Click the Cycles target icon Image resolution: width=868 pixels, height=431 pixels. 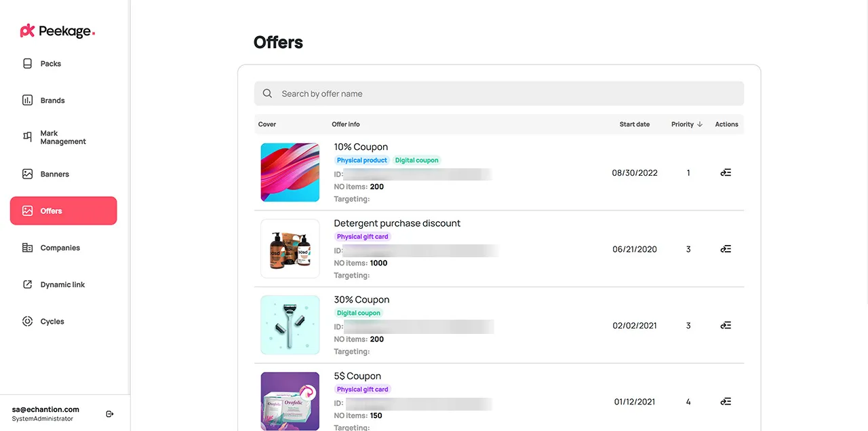click(28, 322)
